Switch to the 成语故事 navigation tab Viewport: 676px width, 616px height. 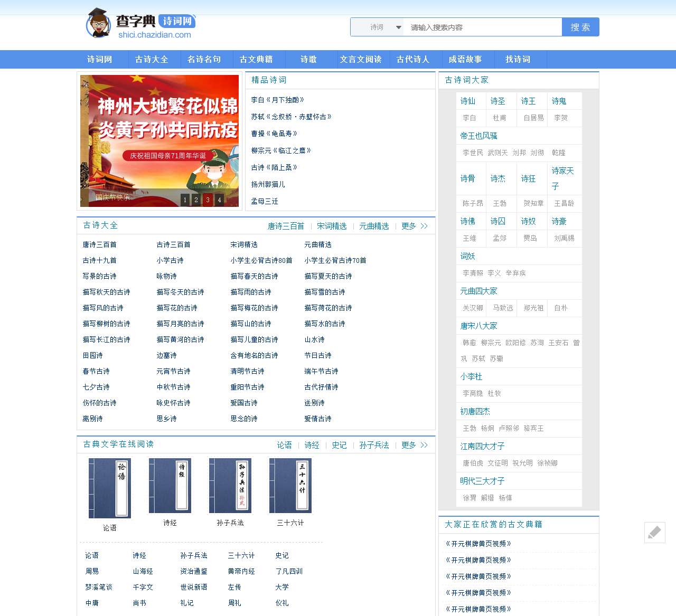(466, 59)
